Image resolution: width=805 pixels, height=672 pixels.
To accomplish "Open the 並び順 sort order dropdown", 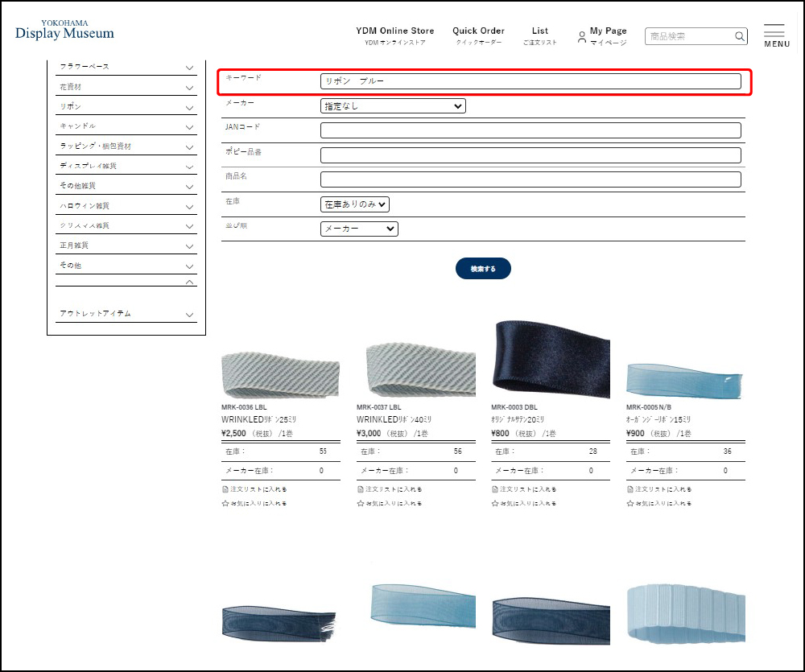I will pos(359,229).
